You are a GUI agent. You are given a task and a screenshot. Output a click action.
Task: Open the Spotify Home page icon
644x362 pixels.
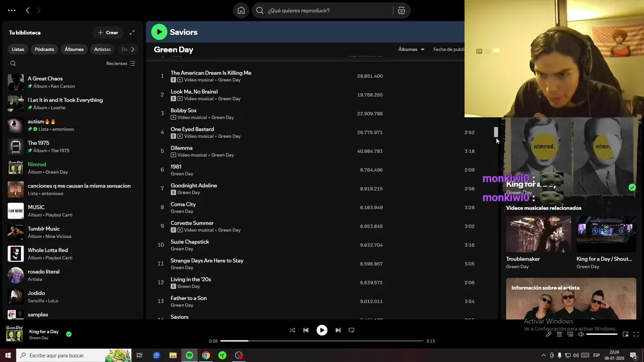241,11
